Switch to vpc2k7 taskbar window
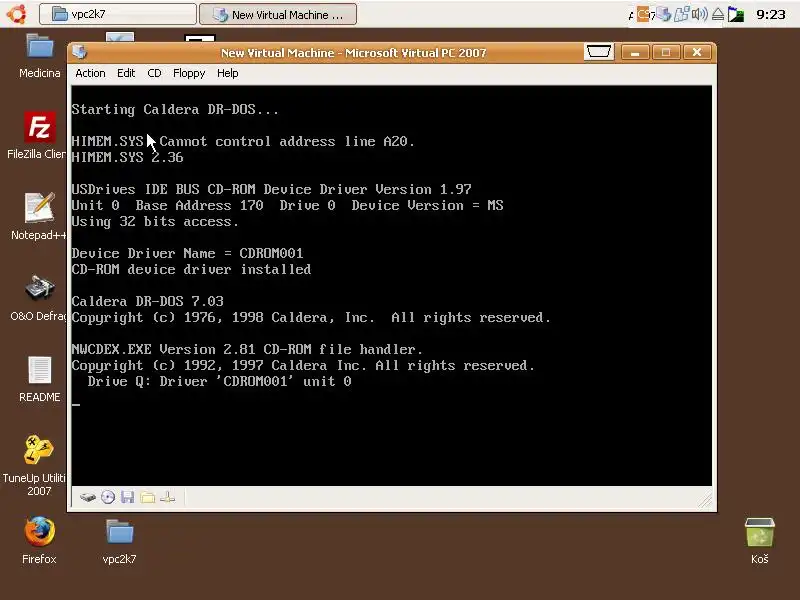 pyautogui.click(x=118, y=14)
